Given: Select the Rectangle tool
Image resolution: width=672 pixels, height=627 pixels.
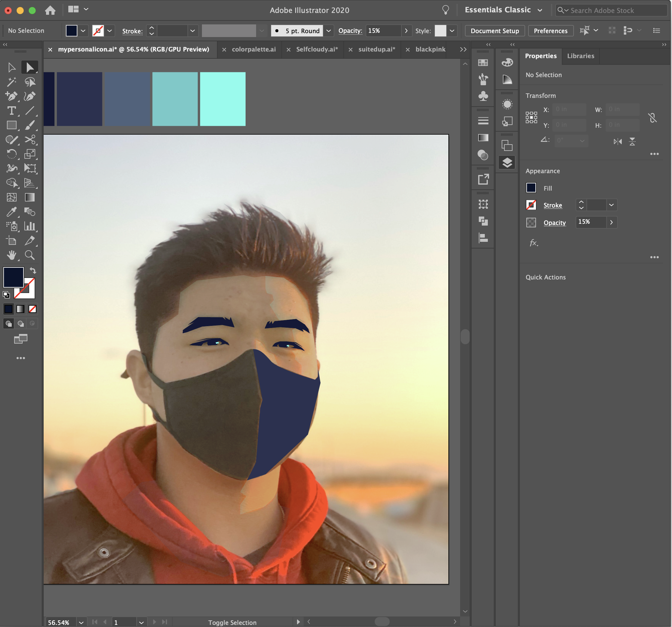Looking at the screenshot, I should coord(11,125).
